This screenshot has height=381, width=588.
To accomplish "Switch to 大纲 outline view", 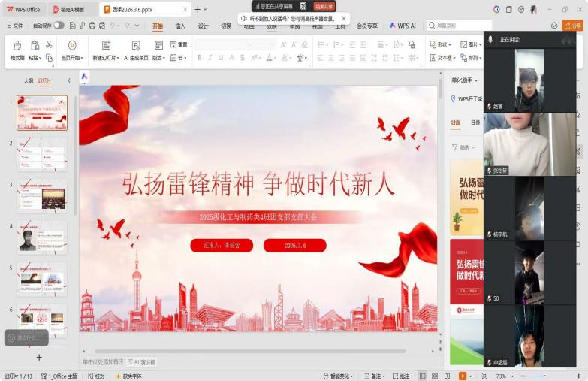I will click(x=28, y=80).
